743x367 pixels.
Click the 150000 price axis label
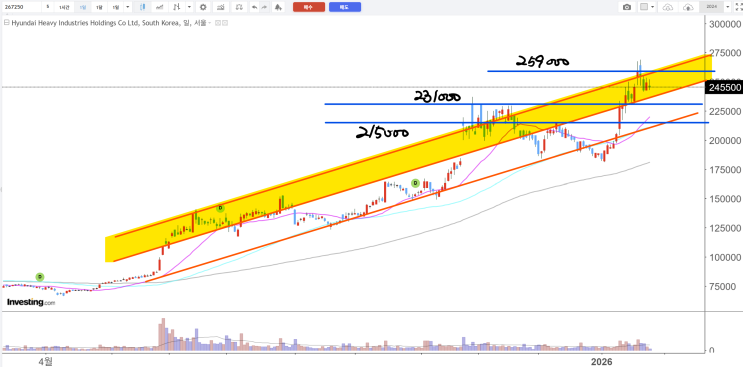click(x=725, y=199)
